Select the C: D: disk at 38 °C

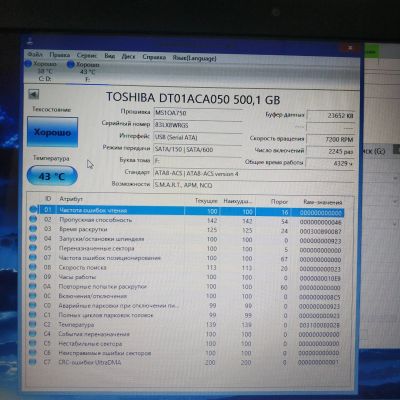42,71
